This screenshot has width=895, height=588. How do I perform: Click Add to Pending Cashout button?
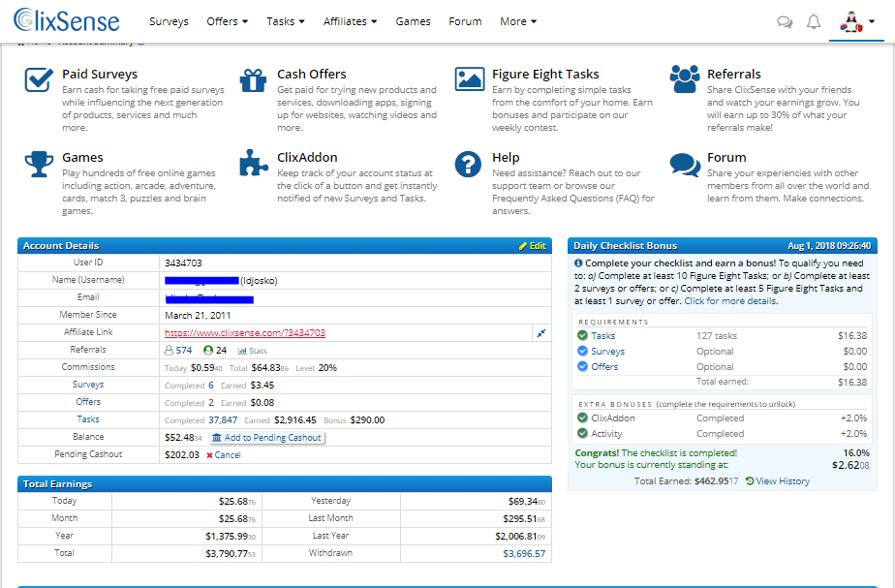(266, 437)
